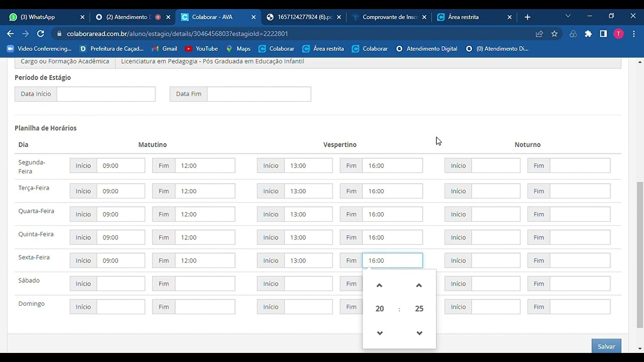This screenshot has width=644, height=362.
Task: Decrease the minutes in time picker
Action: (x=419, y=333)
